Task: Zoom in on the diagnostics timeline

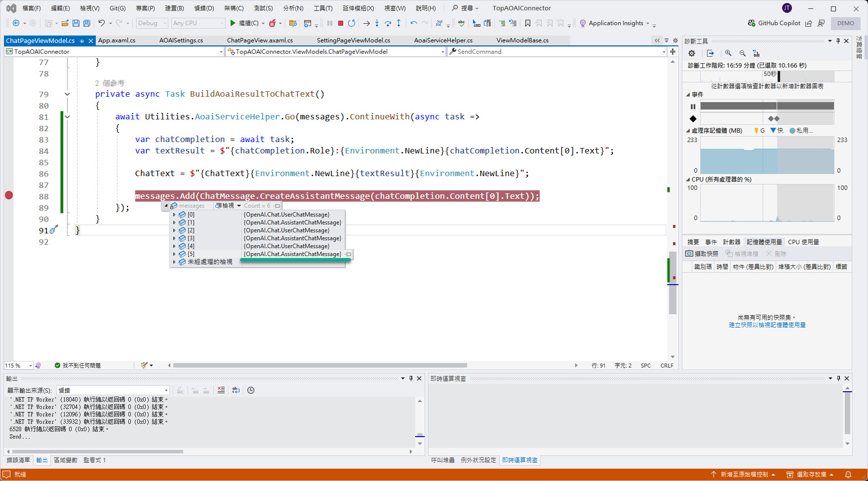Action: pos(728,53)
